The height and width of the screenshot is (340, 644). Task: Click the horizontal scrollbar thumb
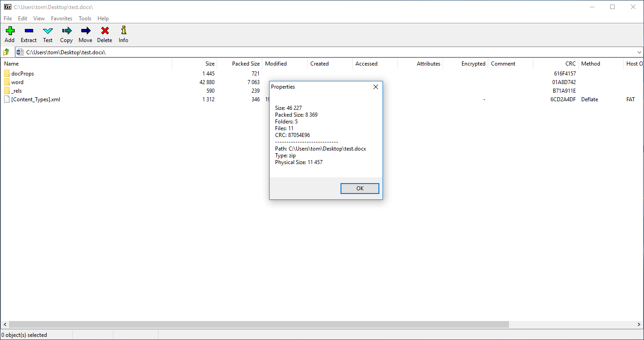(x=259, y=324)
